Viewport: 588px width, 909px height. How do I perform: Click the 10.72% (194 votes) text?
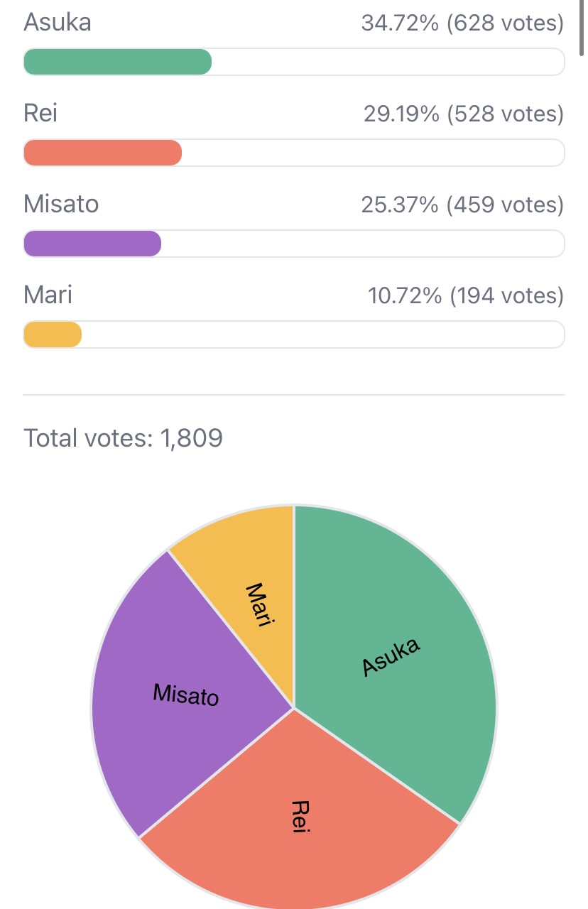coord(466,296)
